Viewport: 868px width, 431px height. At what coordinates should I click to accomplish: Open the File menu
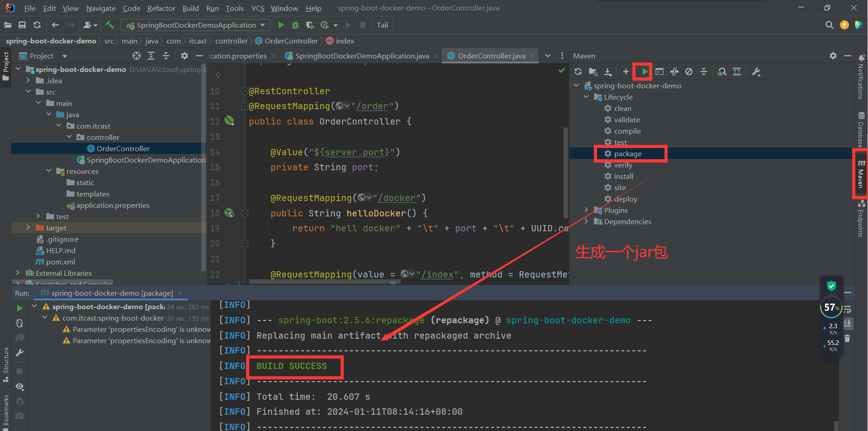point(30,8)
